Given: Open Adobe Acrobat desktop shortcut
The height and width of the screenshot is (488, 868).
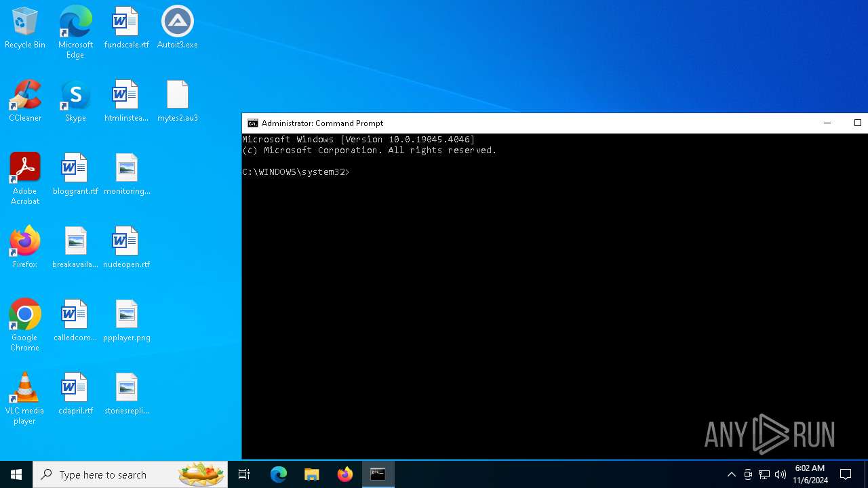Looking at the screenshot, I should pyautogui.click(x=25, y=179).
